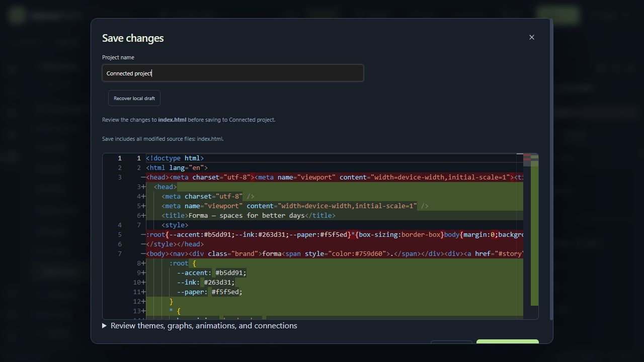Click the '<!doctype html>' line in the diff

335,158
